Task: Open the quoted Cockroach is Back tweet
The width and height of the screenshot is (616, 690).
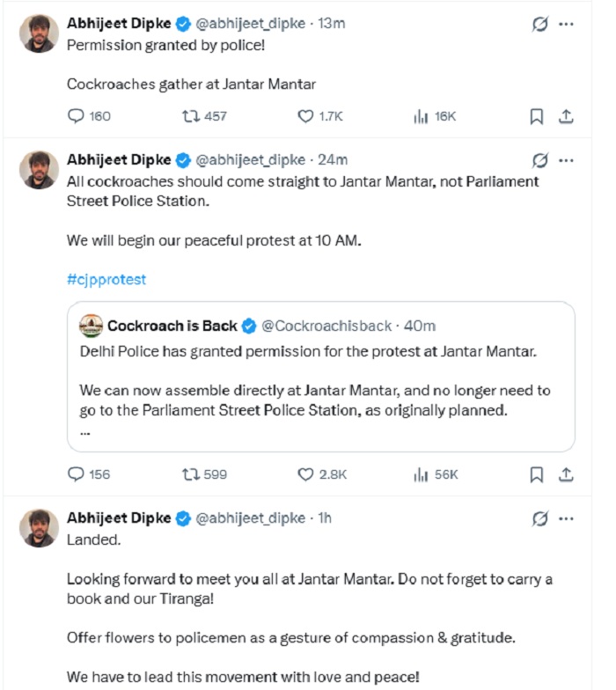Action: click(x=320, y=377)
